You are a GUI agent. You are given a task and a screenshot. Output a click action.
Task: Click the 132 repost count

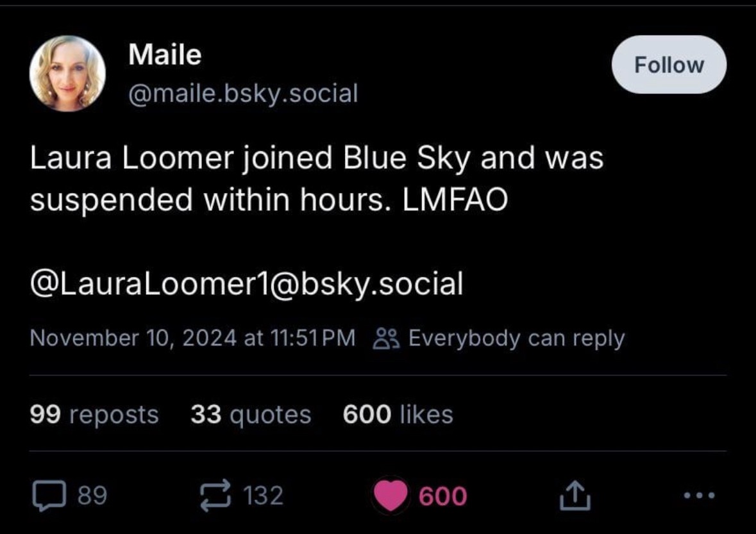(x=264, y=495)
